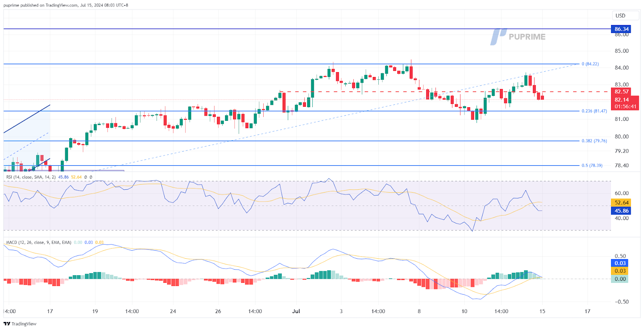
Task: Click the 79.20 price axis label
Action: coord(621,151)
